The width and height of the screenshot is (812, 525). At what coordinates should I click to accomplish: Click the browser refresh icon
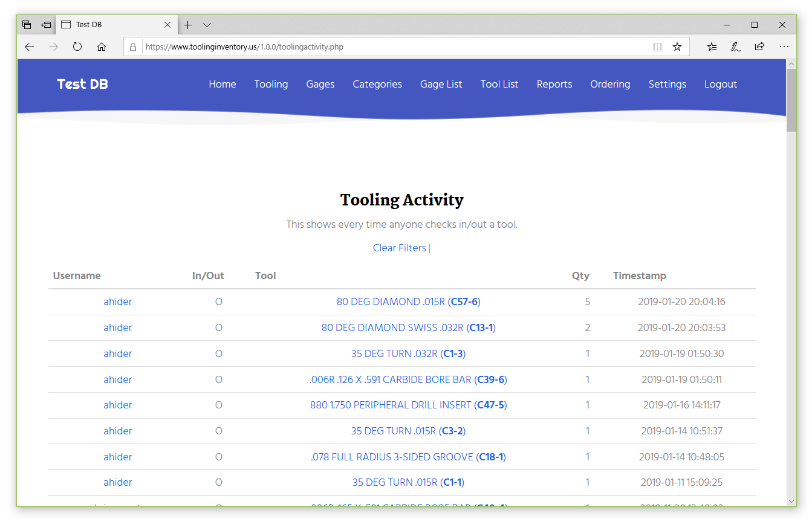(77, 47)
